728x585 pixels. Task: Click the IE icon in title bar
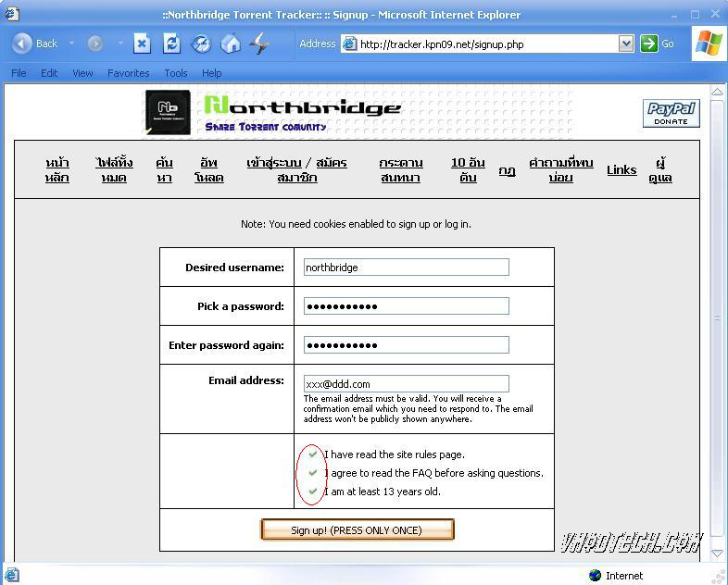[x=12, y=14]
